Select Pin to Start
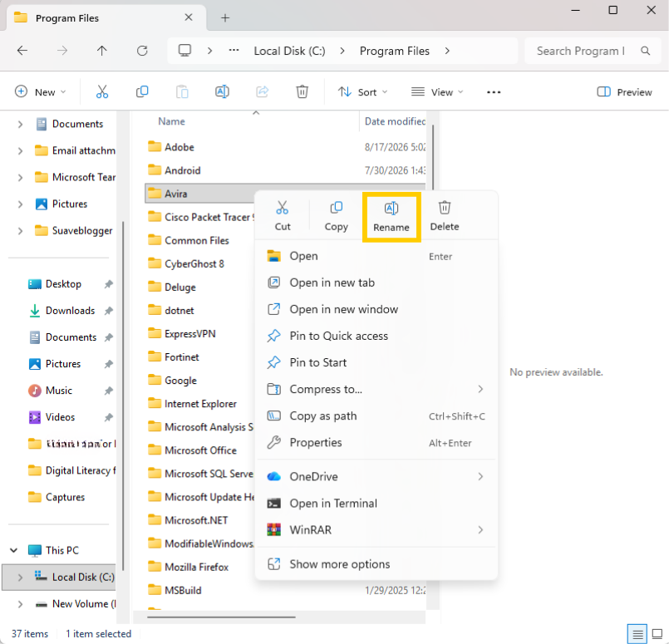Viewport: 669px width, 644px height. pos(376,363)
